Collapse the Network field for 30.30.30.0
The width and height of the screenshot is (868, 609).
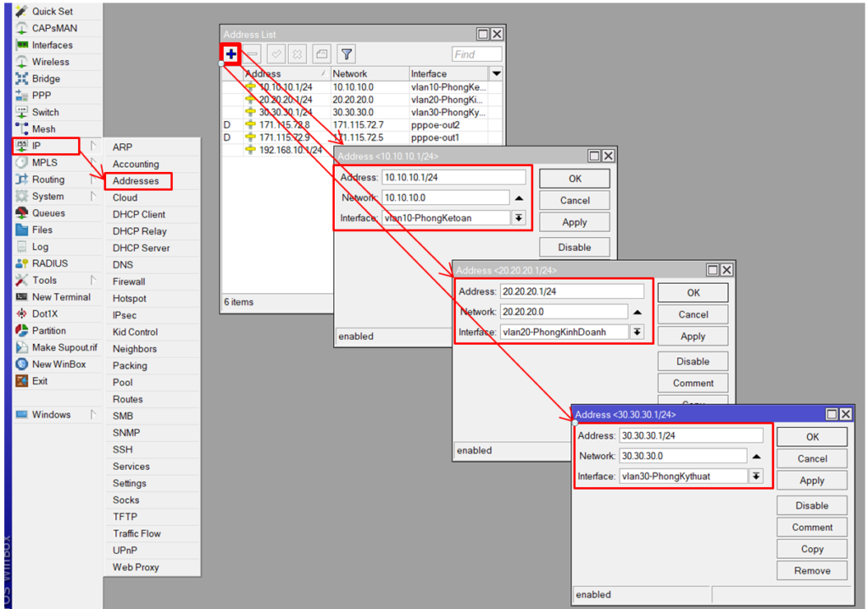[756, 457]
